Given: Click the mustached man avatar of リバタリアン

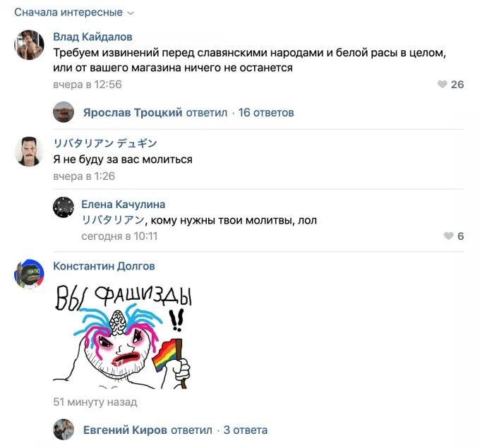Looking at the screenshot, I should pyautogui.click(x=29, y=152).
